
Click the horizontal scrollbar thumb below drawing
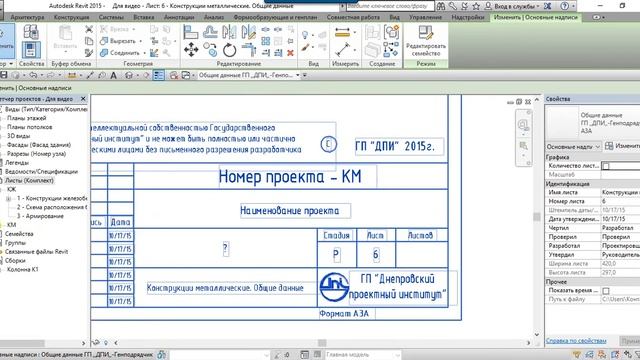(x=322, y=343)
